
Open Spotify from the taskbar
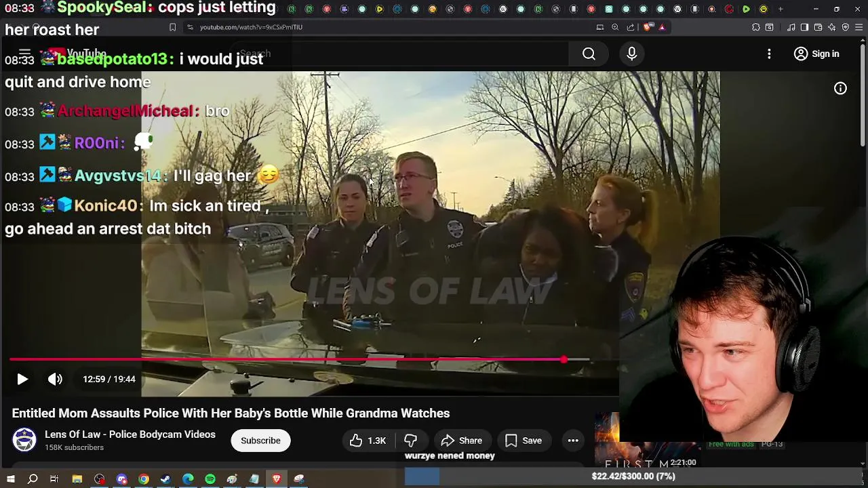210,479
